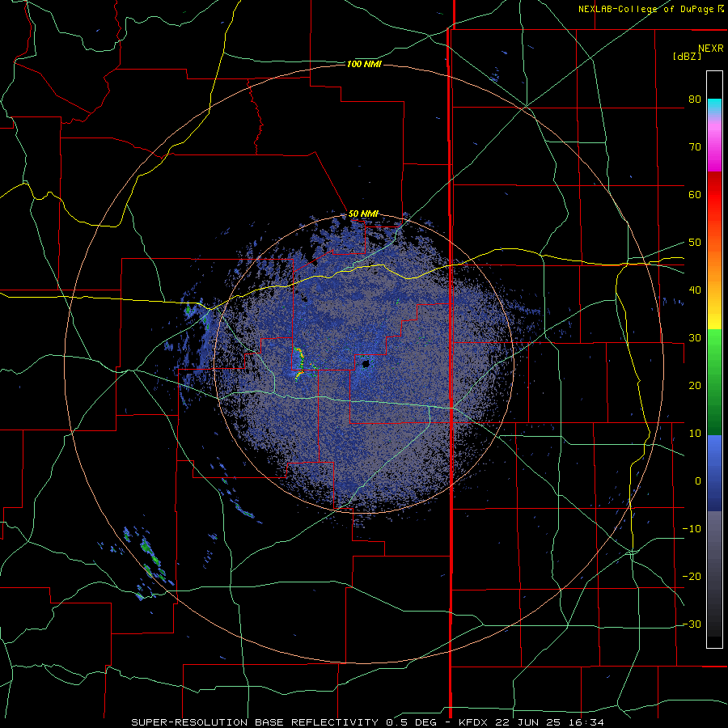Click the 30 value on the dBZ scale
This screenshot has height=728, width=728.
(x=695, y=338)
